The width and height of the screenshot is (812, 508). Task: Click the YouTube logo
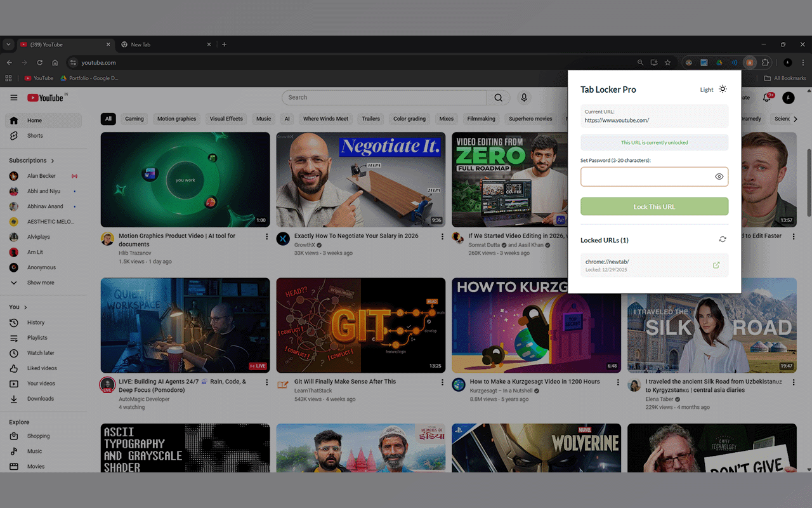[x=45, y=98]
